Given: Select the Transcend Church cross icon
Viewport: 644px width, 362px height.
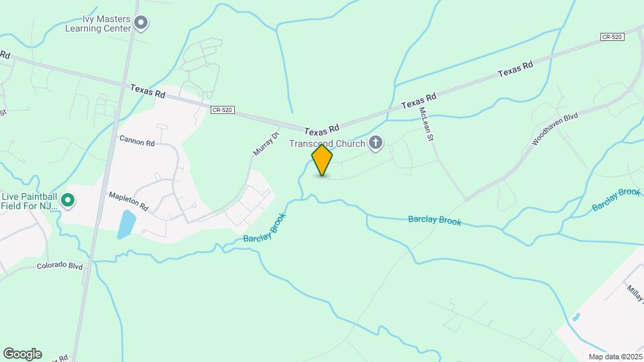Looking at the screenshot, I should [x=376, y=143].
